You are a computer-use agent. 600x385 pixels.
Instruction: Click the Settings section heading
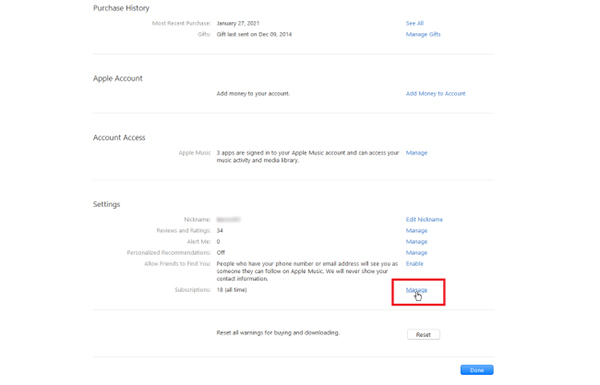click(x=106, y=204)
